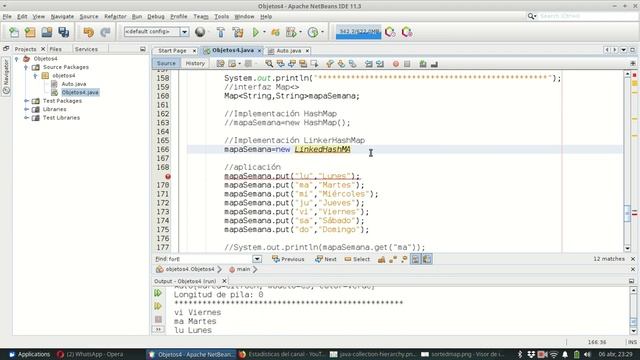The image size is (640, 360).
Task: Click the Build Project hammer icon
Action: point(220,32)
